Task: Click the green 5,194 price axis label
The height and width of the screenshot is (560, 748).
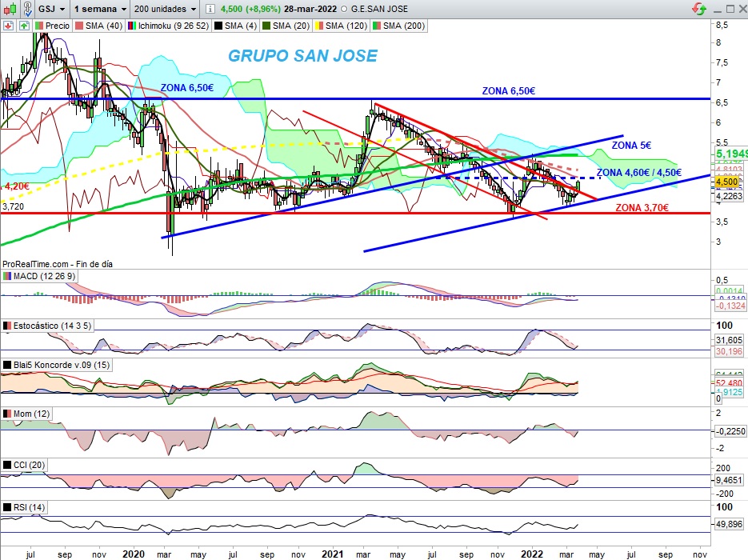Action: click(x=731, y=154)
